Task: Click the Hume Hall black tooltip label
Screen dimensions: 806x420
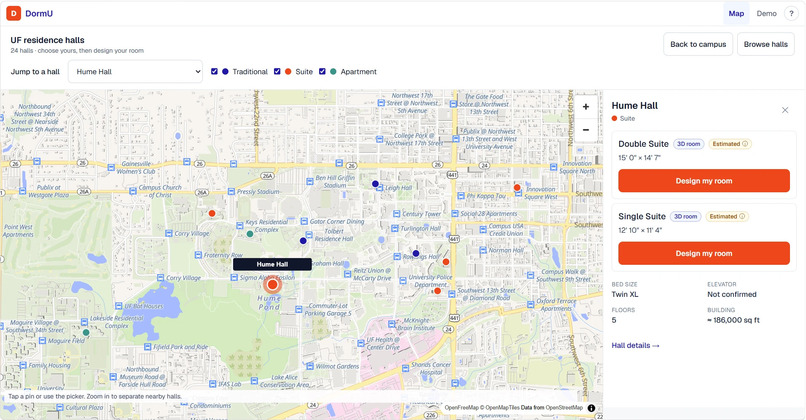Action: point(272,264)
